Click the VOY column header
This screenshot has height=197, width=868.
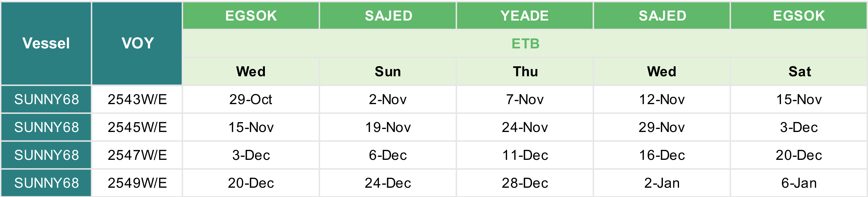137,43
